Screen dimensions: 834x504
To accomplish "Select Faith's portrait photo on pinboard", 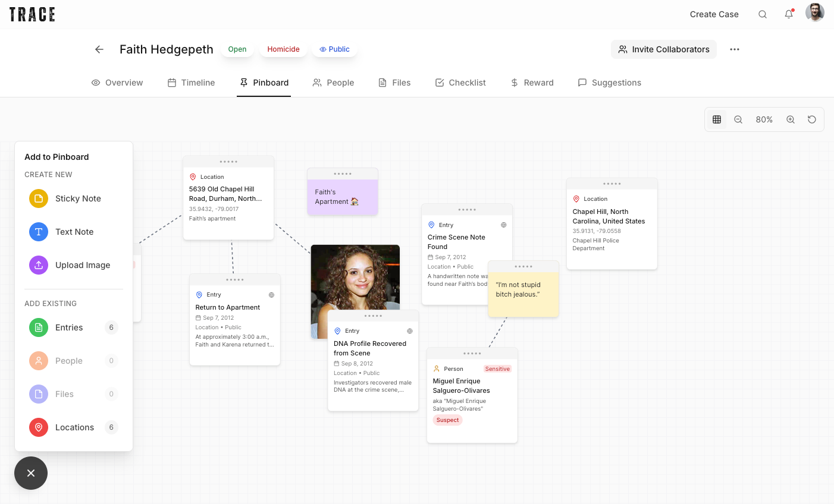I will pos(355,276).
